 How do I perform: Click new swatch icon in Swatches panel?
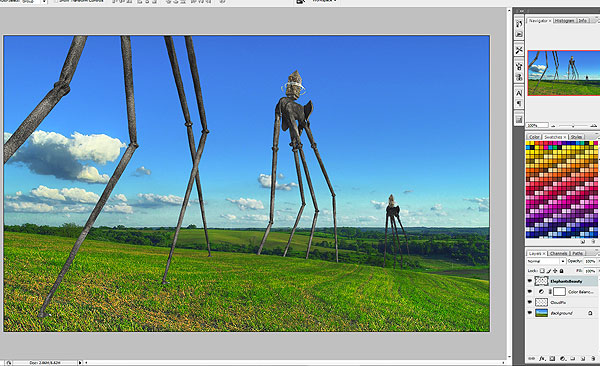(x=583, y=242)
